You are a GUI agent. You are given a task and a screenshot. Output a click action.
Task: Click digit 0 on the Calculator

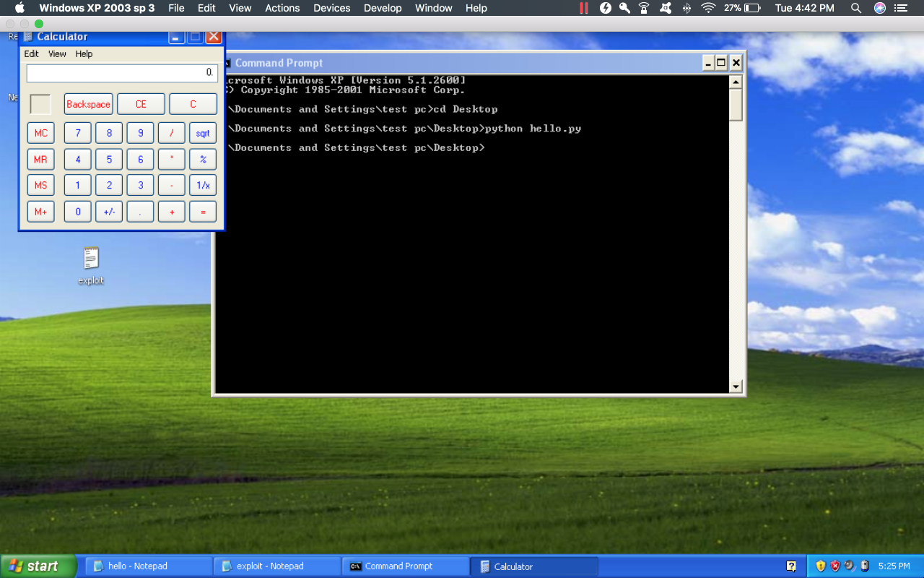click(78, 212)
